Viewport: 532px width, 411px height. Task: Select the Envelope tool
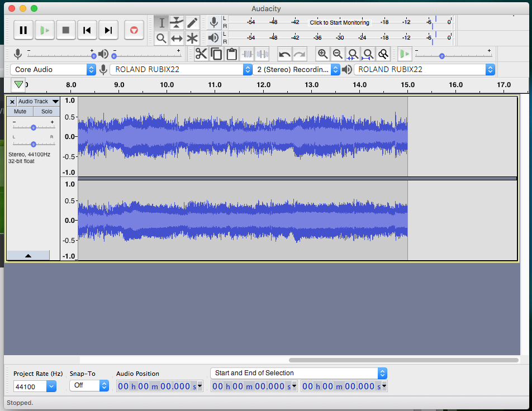[177, 22]
